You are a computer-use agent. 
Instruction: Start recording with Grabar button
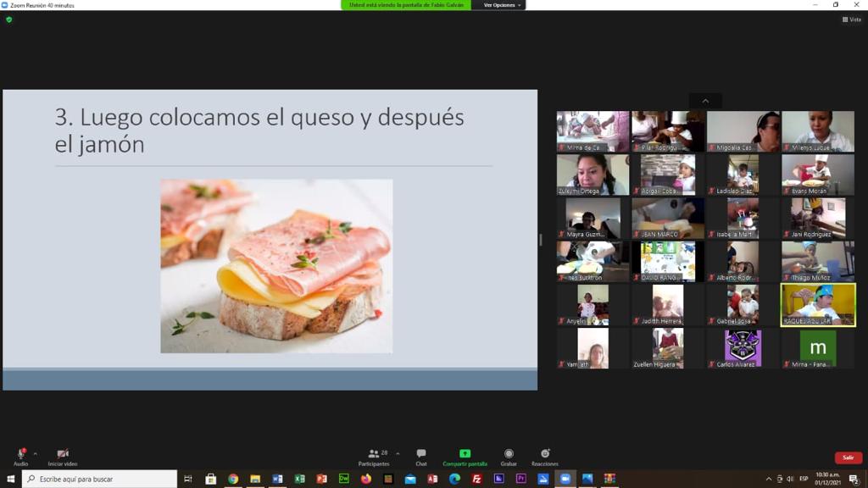[x=509, y=457]
